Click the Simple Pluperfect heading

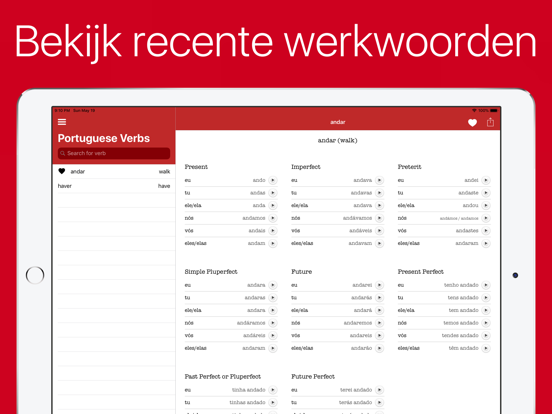[x=211, y=272]
